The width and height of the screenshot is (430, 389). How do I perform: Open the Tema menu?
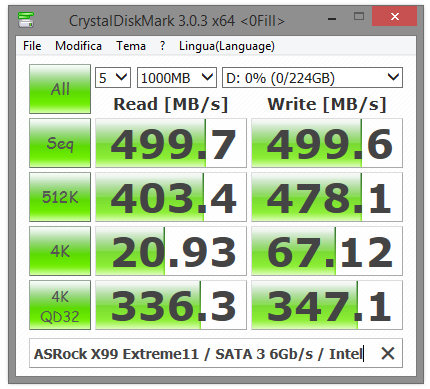click(131, 46)
